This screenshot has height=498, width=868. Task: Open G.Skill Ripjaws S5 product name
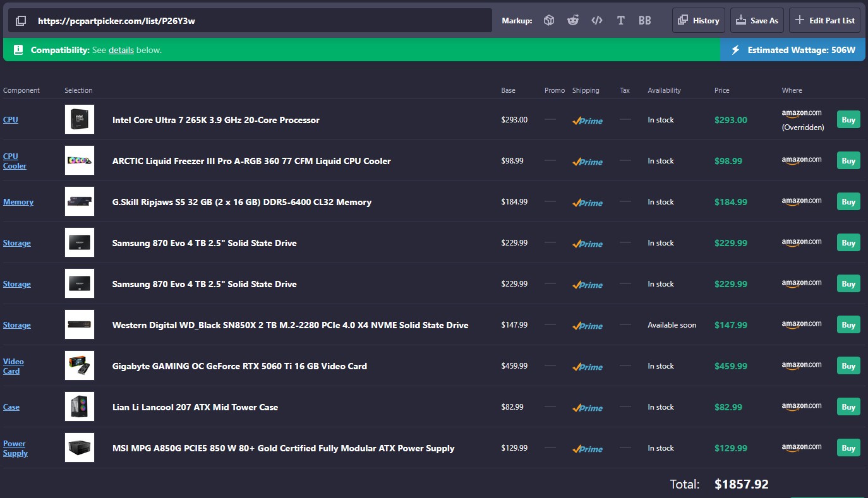pyautogui.click(x=242, y=202)
